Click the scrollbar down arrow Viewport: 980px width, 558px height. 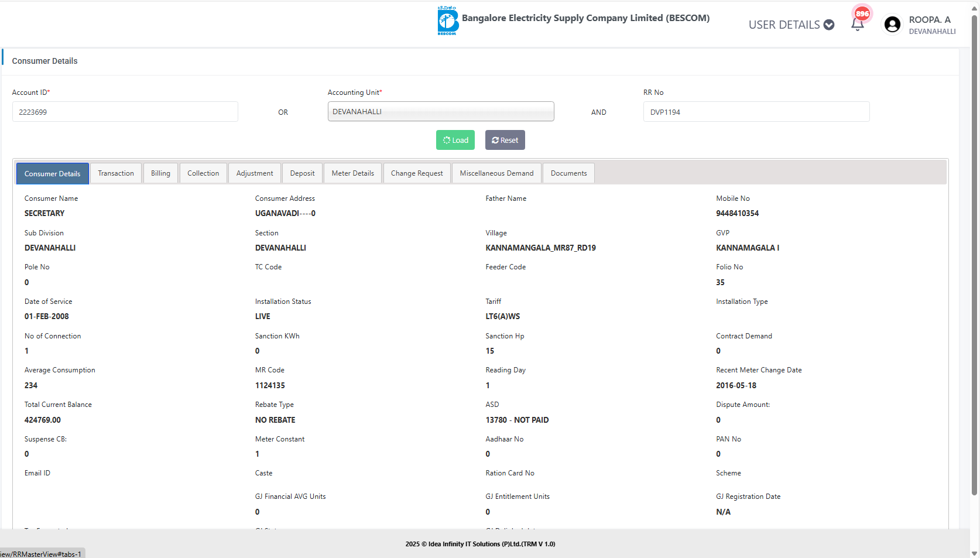(x=974, y=553)
